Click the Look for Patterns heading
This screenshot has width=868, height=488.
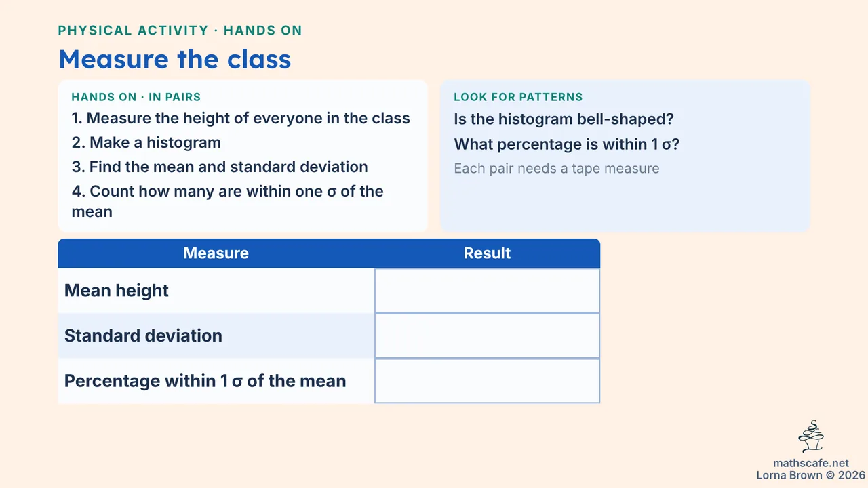[518, 97]
